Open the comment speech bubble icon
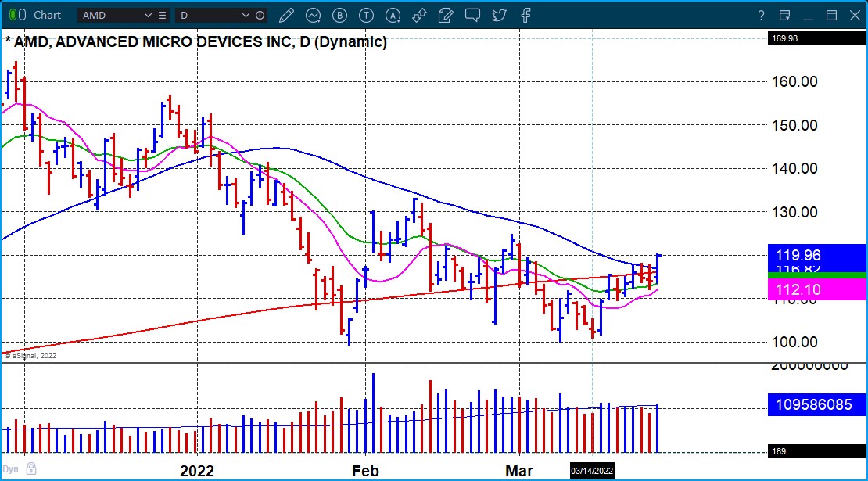868x481 pixels. [x=472, y=16]
